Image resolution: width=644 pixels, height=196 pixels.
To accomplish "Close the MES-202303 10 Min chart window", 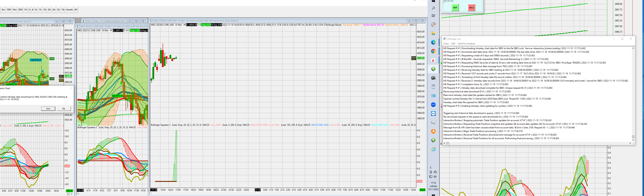I will (x=423, y=21).
